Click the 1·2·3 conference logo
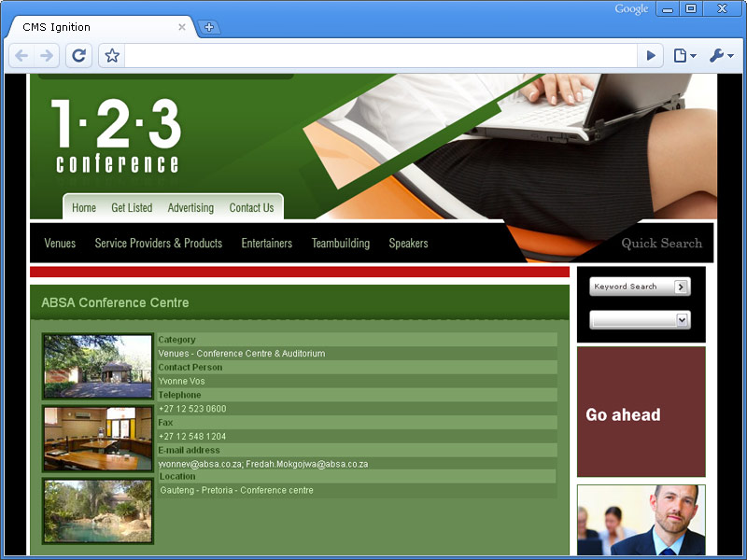Screen dimensions: 747x560 [x=117, y=136]
